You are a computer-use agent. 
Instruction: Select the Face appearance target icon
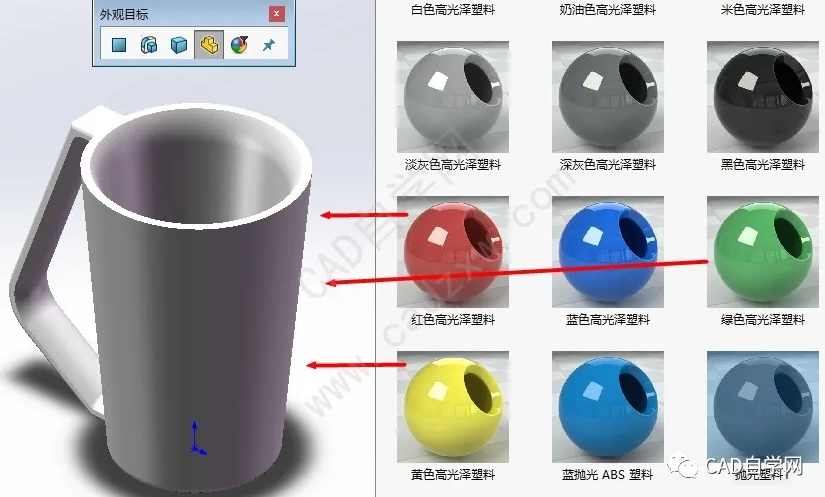coord(119,45)
